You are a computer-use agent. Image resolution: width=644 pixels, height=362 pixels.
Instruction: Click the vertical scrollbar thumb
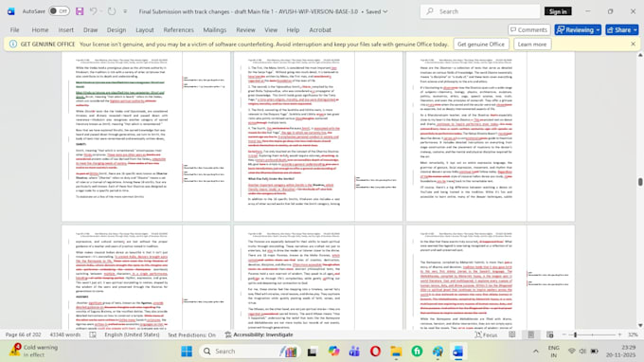tap(640, 182)
